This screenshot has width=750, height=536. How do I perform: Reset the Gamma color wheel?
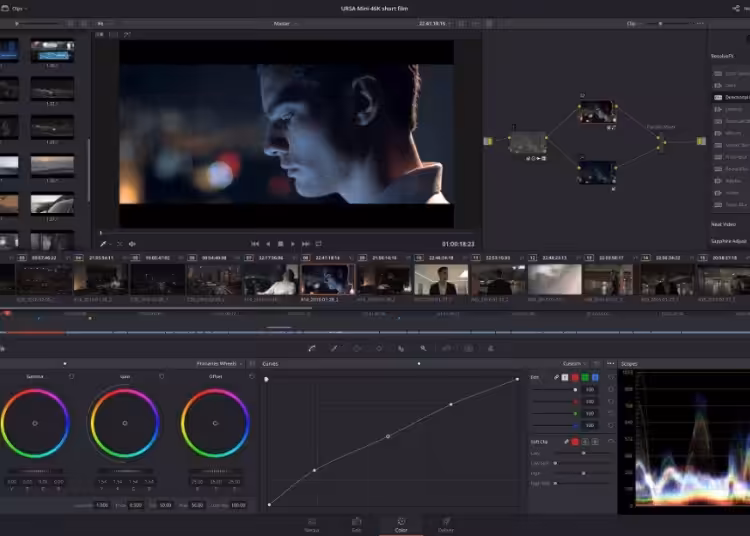71,377
